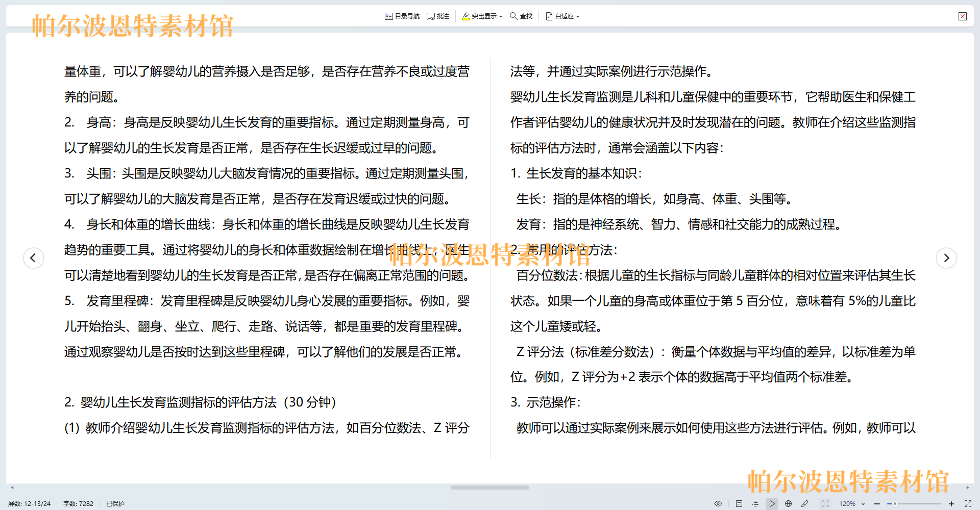
Task: Switch to page layout view icon
Action: tap(739, 503)
